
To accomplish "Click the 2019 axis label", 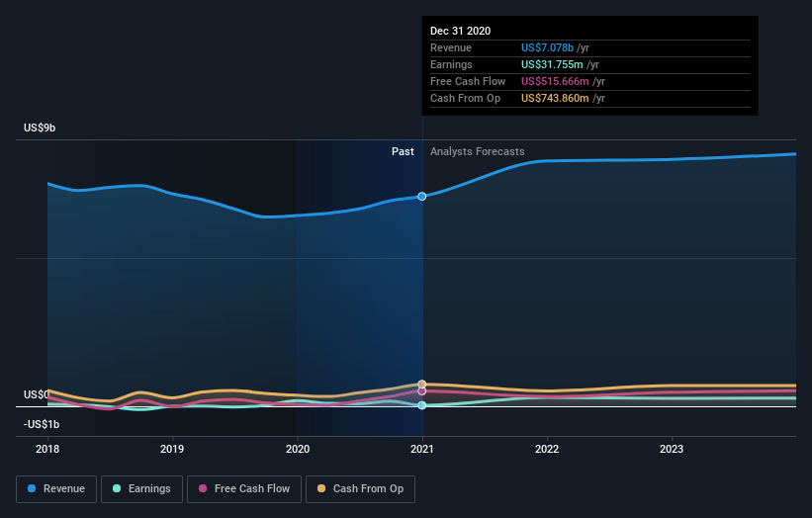I will 172,449.
